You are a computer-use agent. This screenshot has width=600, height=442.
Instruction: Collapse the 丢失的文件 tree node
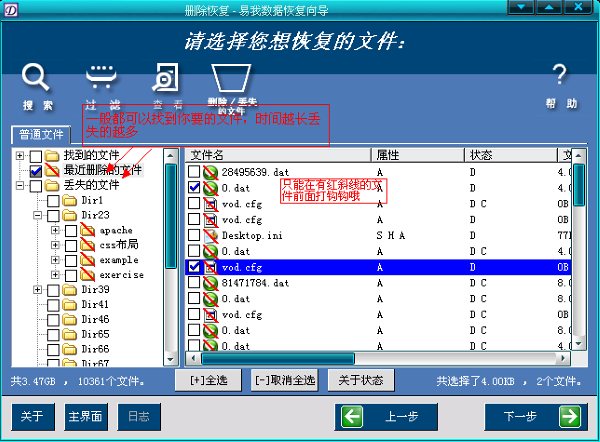click(x=20, y=186)
